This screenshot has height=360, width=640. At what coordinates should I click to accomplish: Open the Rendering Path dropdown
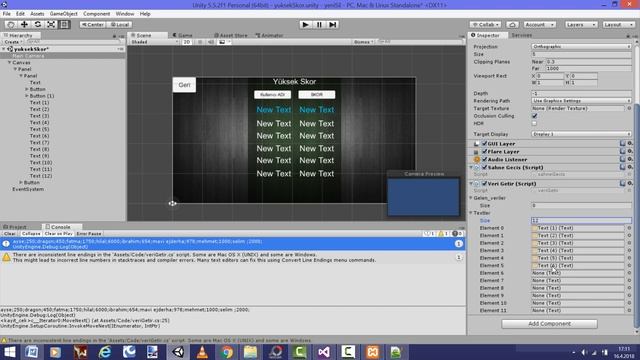pyautogui.click(x=581, y=101)
